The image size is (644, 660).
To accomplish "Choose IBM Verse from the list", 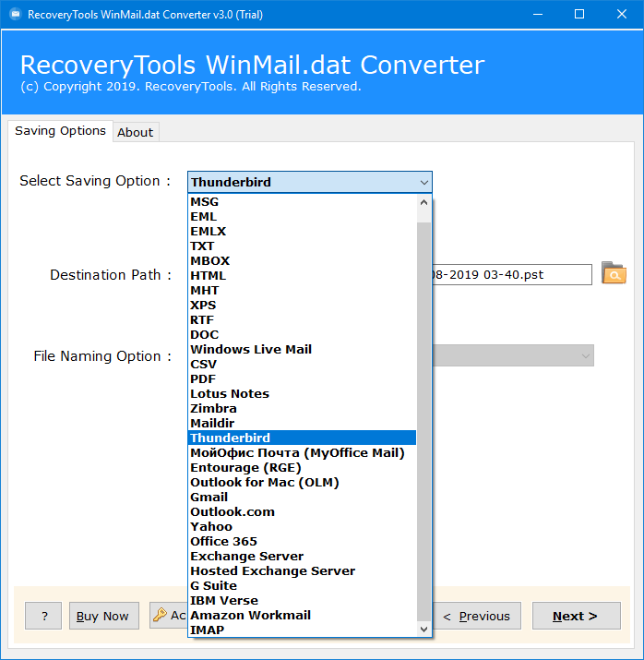I will 302,600.
